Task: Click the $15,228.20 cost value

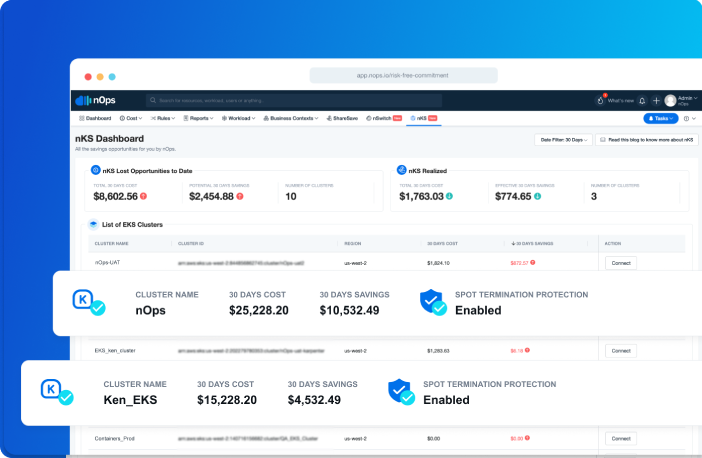Action: (227, 400)
